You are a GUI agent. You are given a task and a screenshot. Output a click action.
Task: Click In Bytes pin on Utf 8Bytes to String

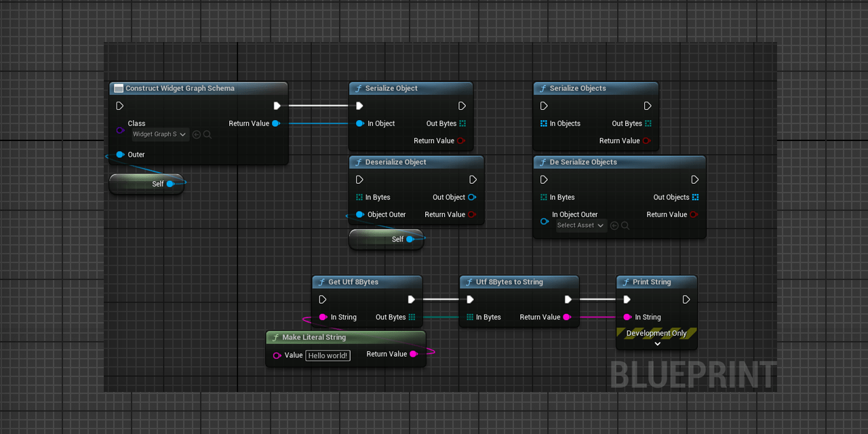pyautogui.click(x=470, y=317)
